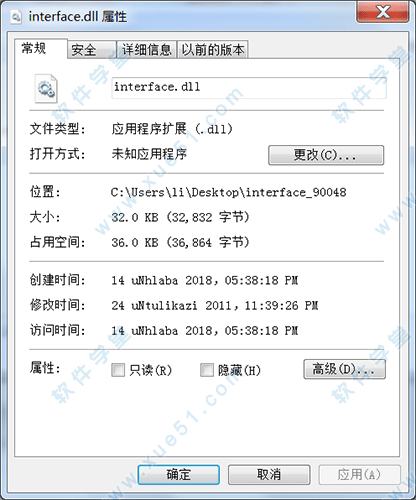Image resolution: width=416 pixels, height=500 pixels.
Task: Enable the 只读(R) read-only checkbox
Action: [118, 370]
